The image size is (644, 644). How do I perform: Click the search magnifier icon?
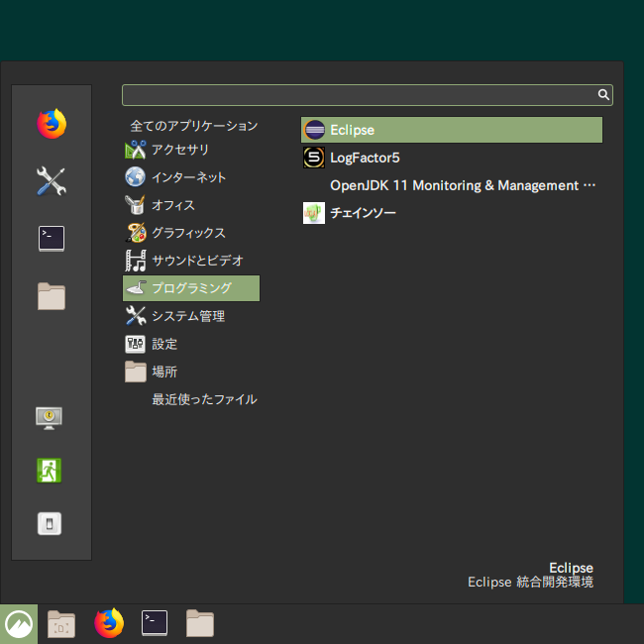pos(603,95)
